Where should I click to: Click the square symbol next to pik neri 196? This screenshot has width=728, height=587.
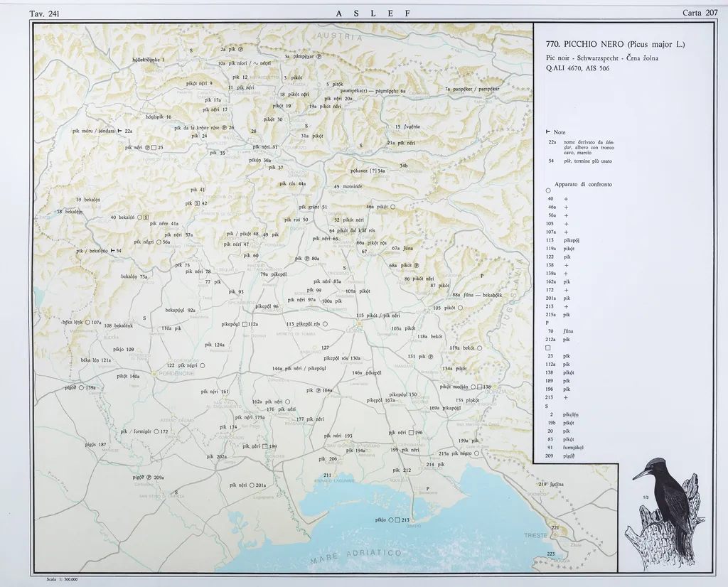pos(411,433)
